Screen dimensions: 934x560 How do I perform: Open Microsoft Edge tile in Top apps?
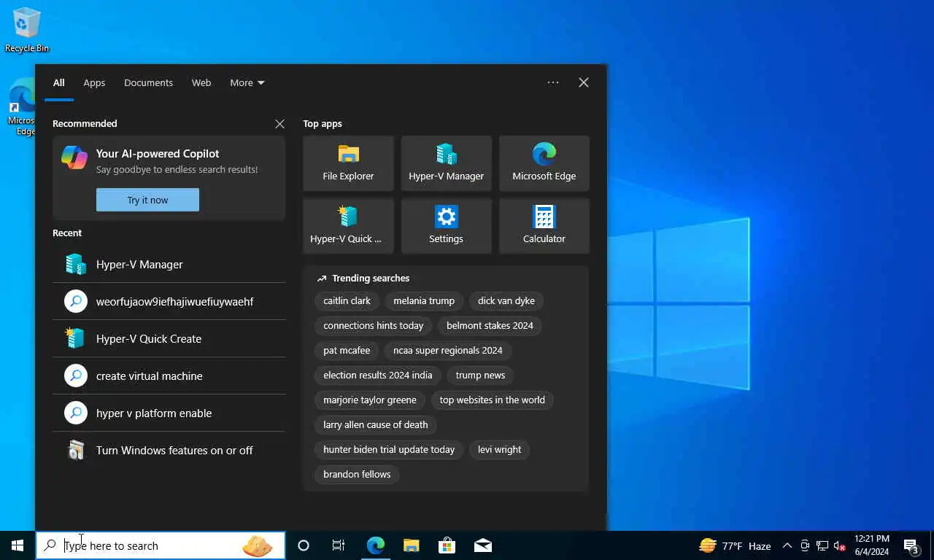pos(544,163)
